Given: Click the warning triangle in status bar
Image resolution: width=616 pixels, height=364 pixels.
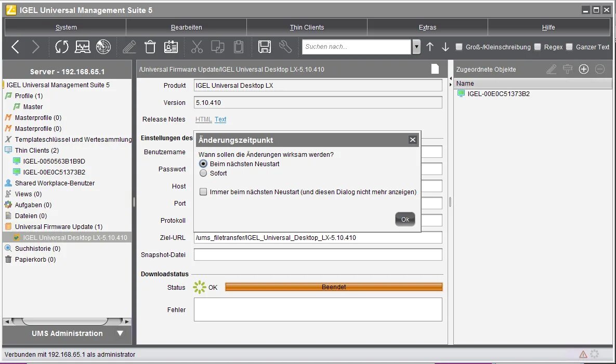Looking at the screenshot, I should (x=583, y=354).
